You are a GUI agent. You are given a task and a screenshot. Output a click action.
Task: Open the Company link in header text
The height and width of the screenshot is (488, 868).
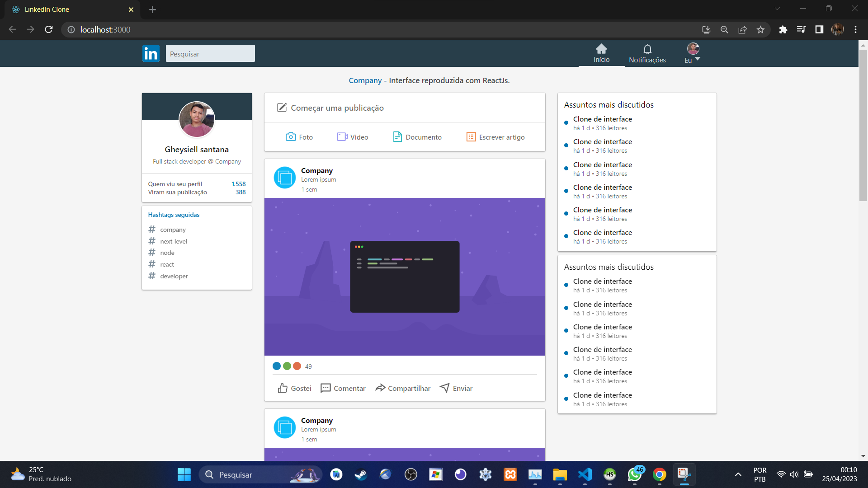365,80
